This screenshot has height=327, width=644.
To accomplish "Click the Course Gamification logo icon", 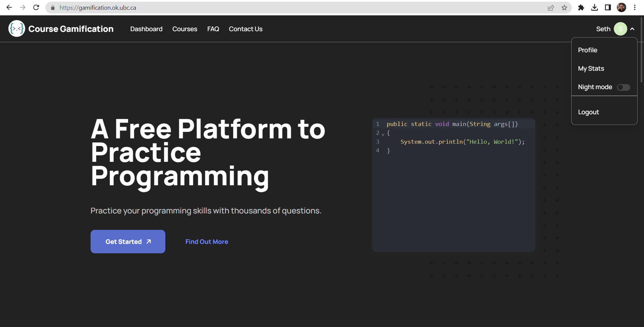I will click(16, 28).
